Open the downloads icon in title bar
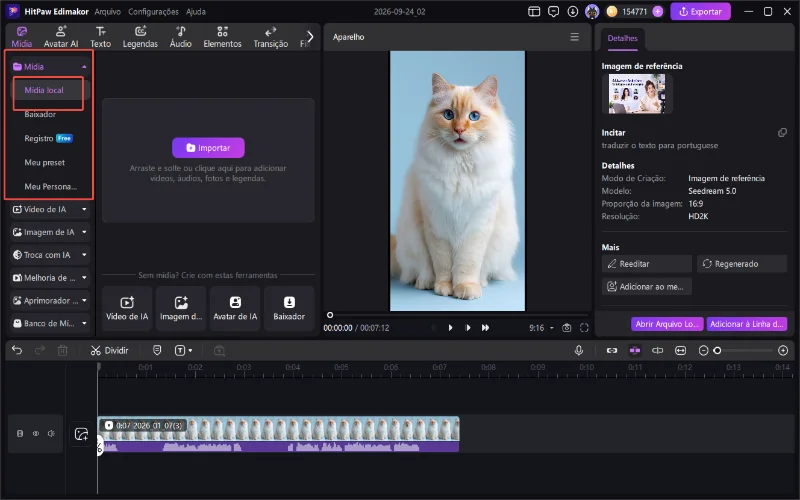The width and height of the screenshot is (800, 500). (x=572, y=11)
